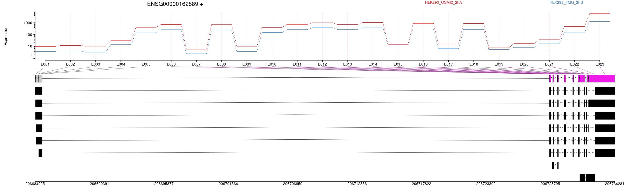Select exon label E022
This screenshot has height=188, width=644.
click(x=575, y=64)
